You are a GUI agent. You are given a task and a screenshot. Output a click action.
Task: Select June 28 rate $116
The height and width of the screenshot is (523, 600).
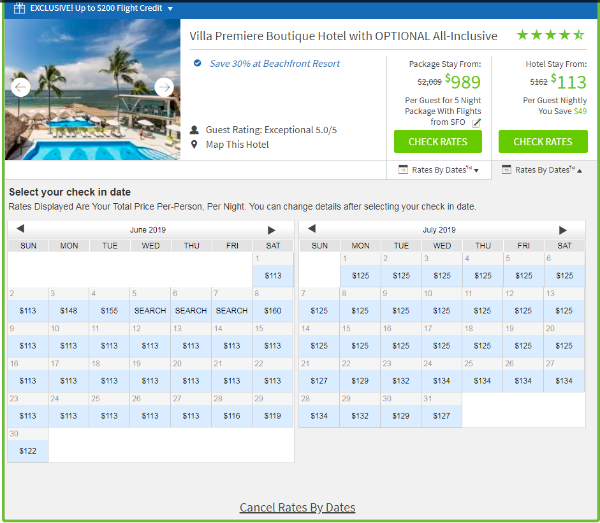pyautogui.click(x=232, y=416)
